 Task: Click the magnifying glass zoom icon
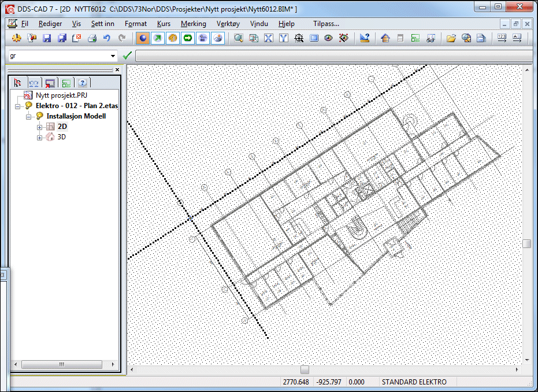pyautogui.click(x=238, y=38)
